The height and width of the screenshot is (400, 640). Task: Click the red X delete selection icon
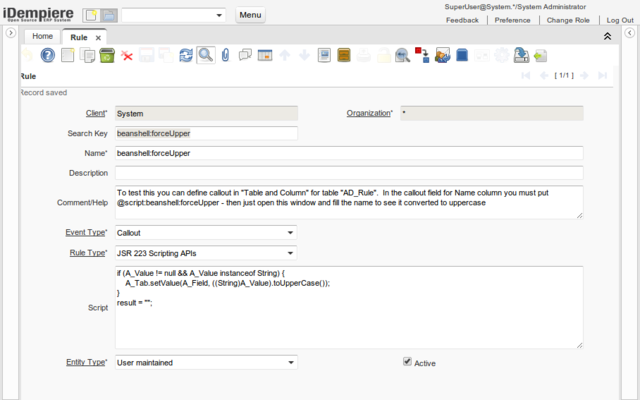pyautogui.click(x=127, y=55)
